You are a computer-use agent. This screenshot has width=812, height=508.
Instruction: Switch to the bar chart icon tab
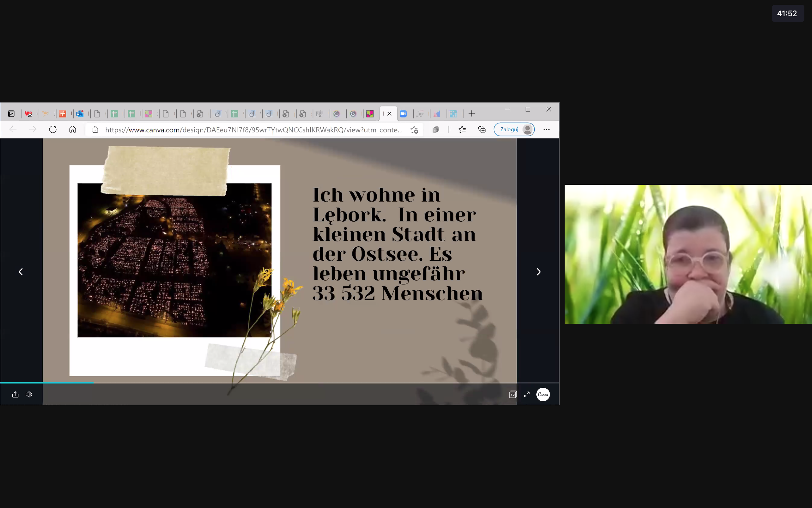click(x=436, y=114)
